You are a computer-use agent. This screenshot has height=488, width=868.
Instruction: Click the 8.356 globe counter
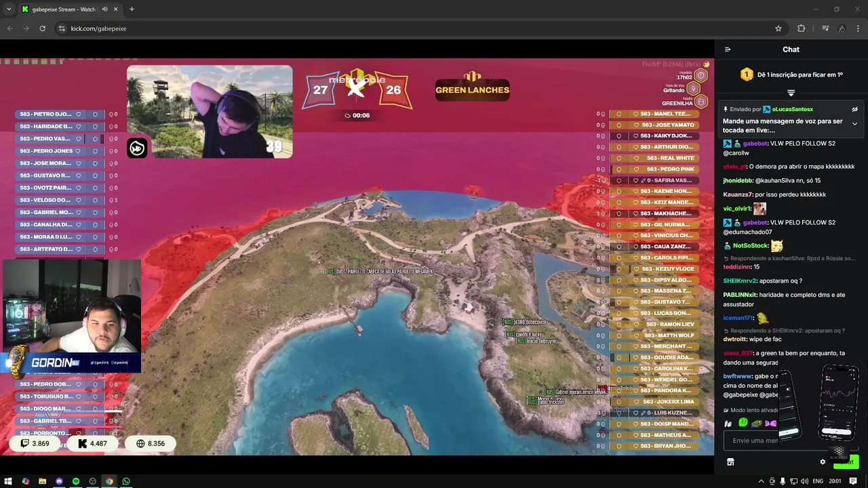[x=151, y=444]
